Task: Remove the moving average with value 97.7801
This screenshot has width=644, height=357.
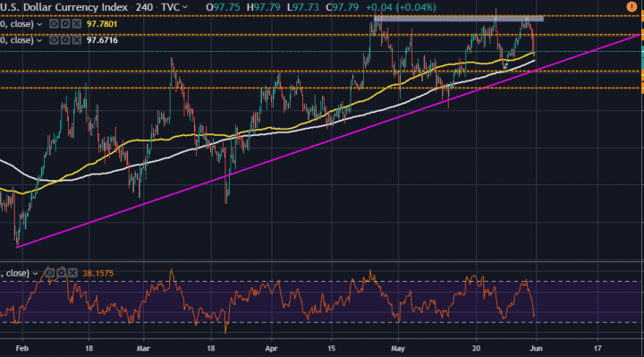Action: (x=76, y=24)
